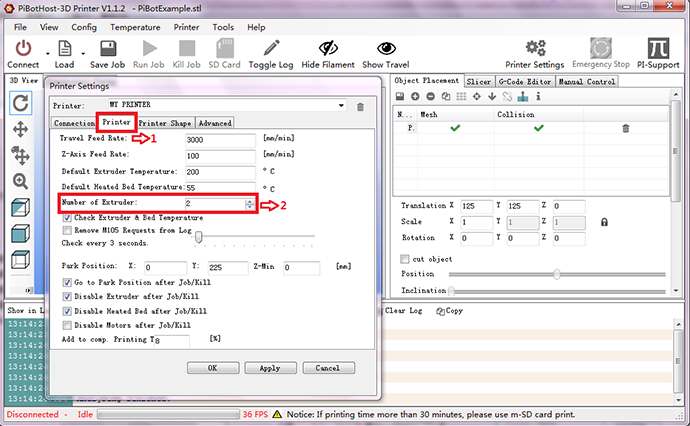Toggle Log with the pencil icon

(271, 48)
